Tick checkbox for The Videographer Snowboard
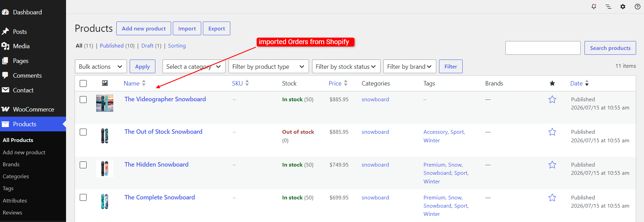This screenshot has height=222, width=644. click(x=83, y=100)
